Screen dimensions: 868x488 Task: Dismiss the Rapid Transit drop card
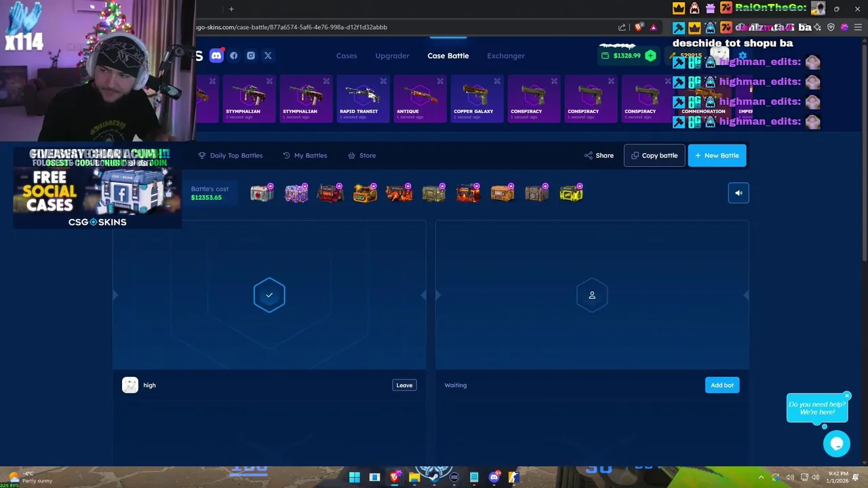pyautogui.click(x=383, y=81)
